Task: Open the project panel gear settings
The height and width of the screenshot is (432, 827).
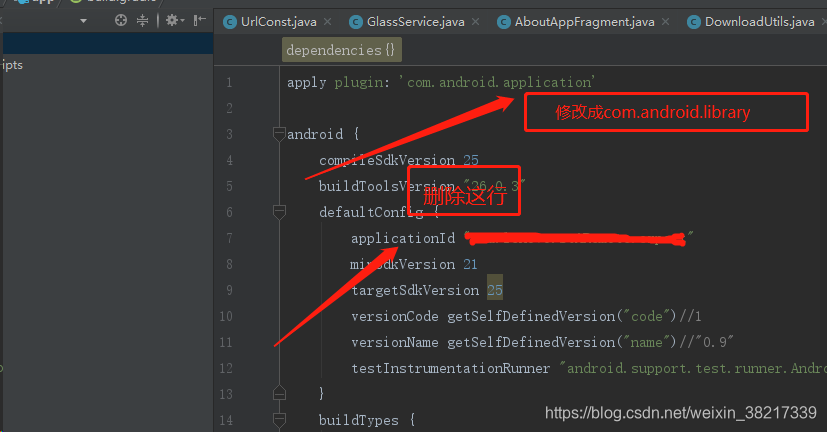Action: coord(175,21)
